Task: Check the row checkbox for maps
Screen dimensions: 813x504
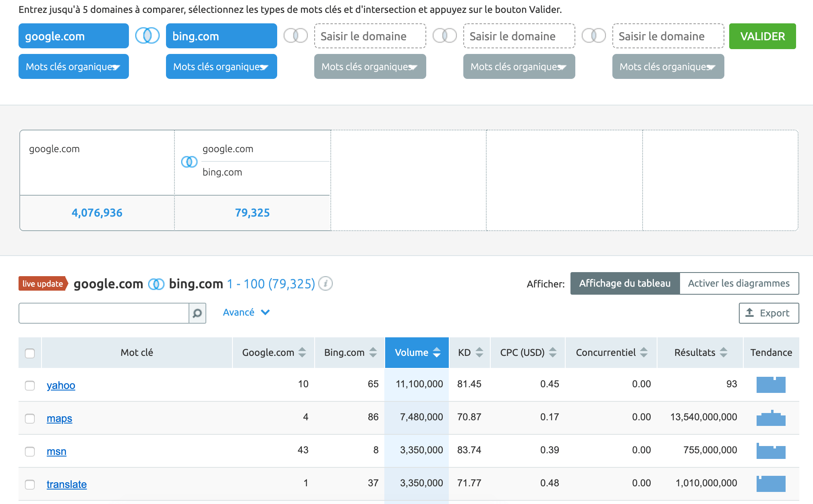Action: tap(29, 418)
